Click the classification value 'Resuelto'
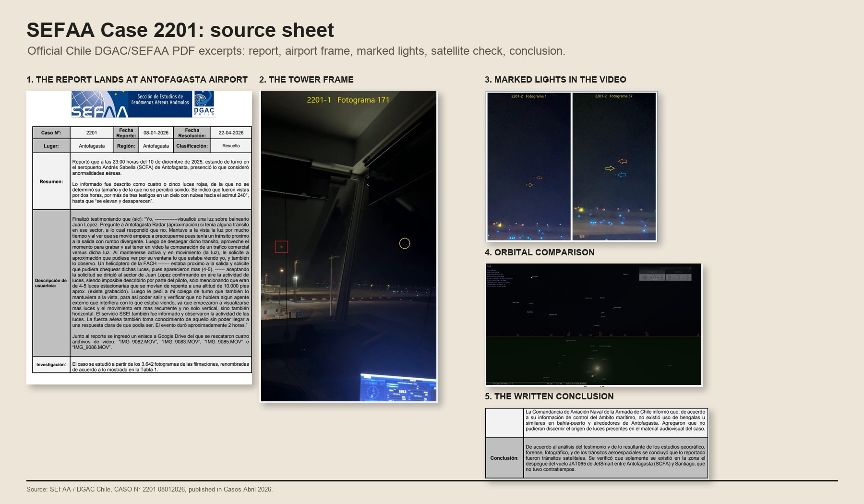This screenshot has height=504, width=864. pyautogui.click(x=231, y=146)
